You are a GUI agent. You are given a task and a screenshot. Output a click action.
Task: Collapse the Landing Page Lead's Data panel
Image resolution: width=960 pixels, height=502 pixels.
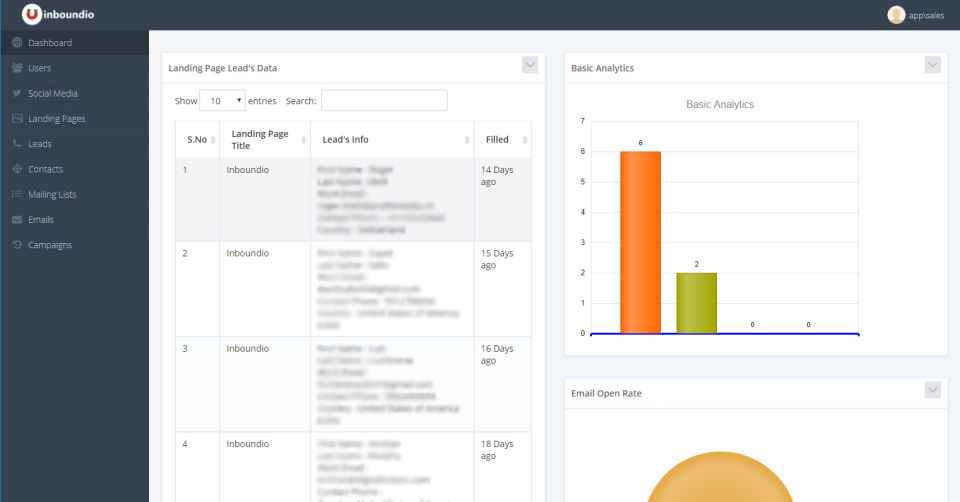pyautogui.click(x=530, y=65)
